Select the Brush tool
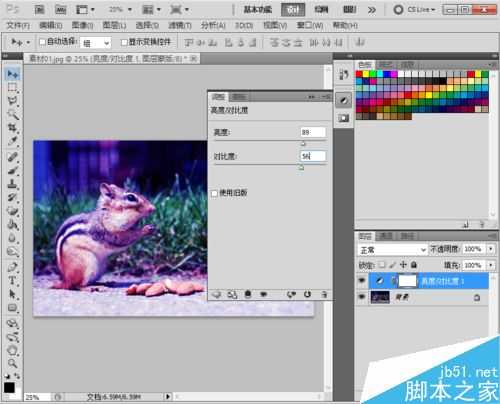 click(13, 171)
